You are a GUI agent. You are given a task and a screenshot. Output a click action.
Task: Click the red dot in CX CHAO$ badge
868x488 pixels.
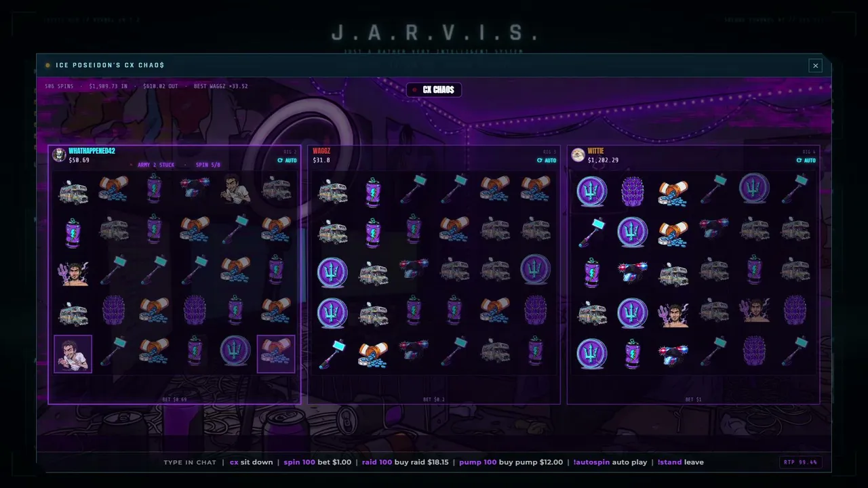[x=414, y=89]
